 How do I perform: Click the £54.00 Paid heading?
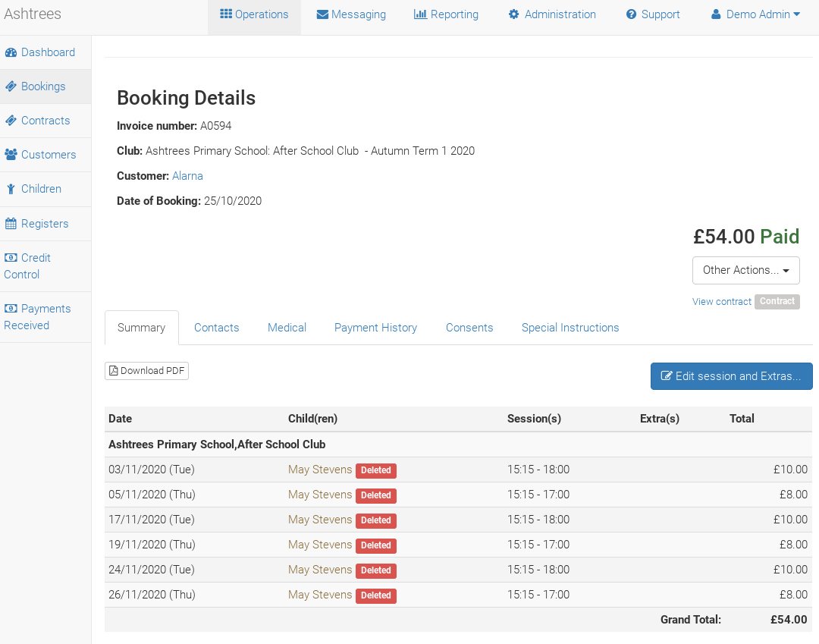[x=746, y=237]
